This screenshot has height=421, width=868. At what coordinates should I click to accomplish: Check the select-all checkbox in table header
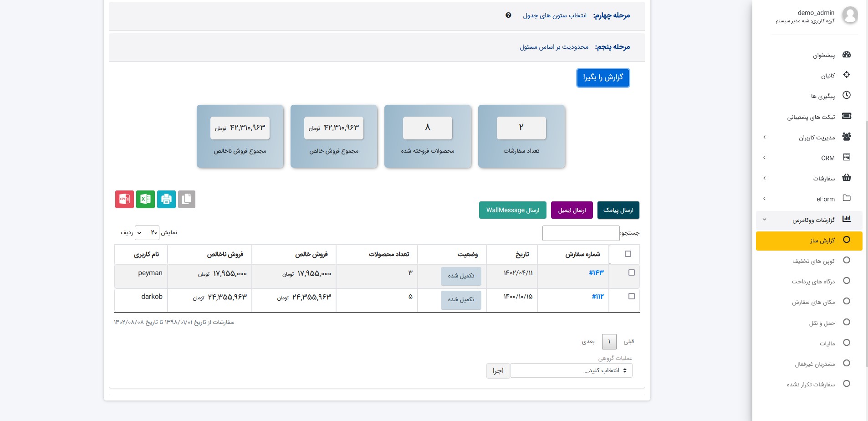[628, 254]
